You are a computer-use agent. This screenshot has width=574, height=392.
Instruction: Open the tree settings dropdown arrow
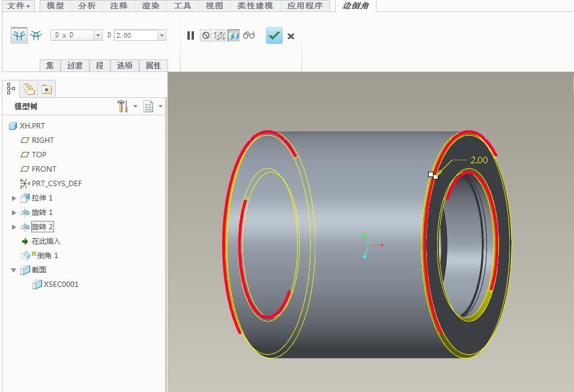point(135,106)
